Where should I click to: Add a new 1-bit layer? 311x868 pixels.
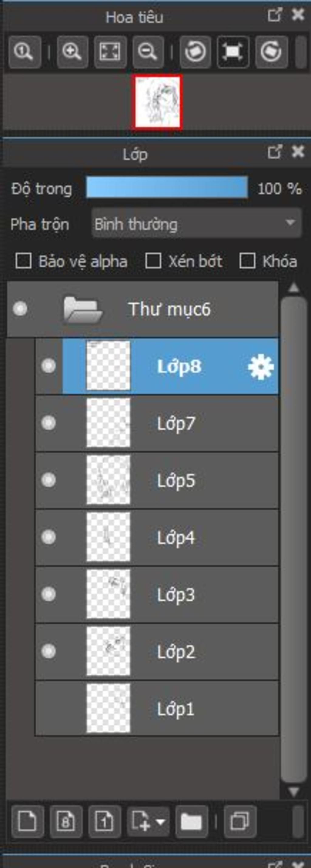[105, 822]
